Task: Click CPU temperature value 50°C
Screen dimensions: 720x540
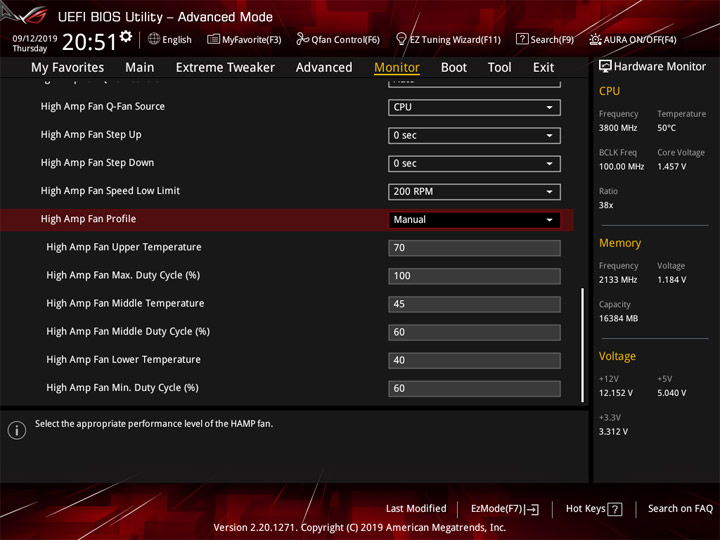Action: (666, 128)
